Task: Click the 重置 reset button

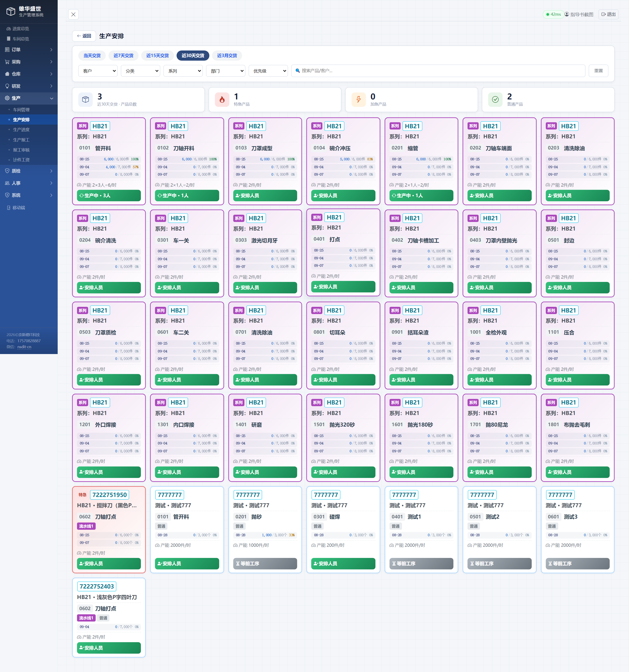Action: [599, 71]
